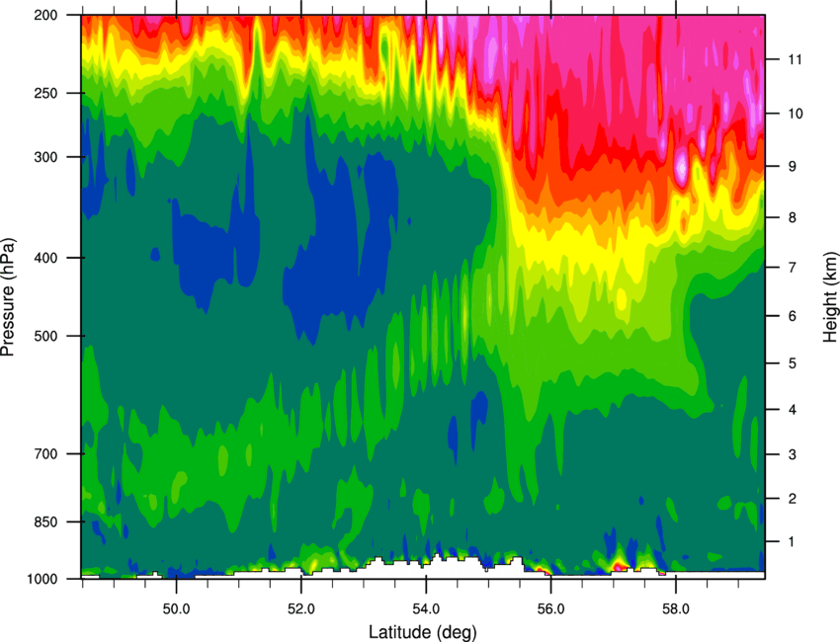Click the 1 km height label
The height and width of the screenshot is (642, 840).
pos(792,542)
